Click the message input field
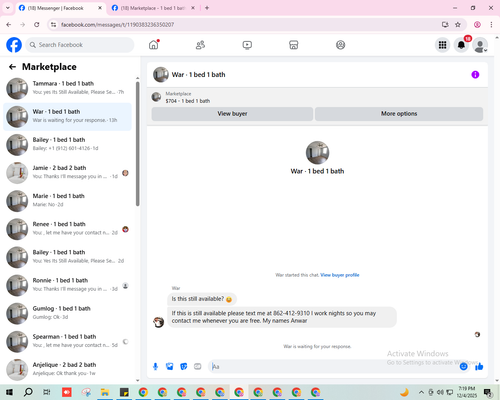The height and width of the screenshot is (400, 500). pos(333,367)
